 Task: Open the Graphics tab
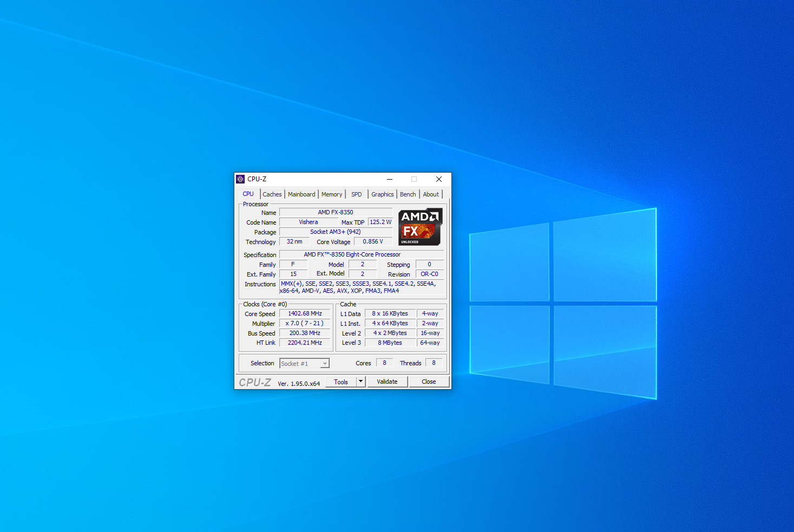click(383, 194)
